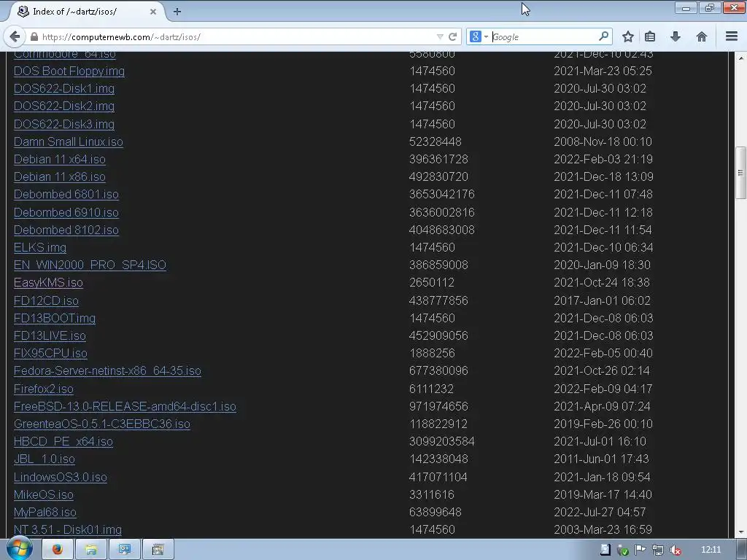747x560 pixels.
Task: Open HBCD_PE_x64.iso link
Action: [63, 441]
